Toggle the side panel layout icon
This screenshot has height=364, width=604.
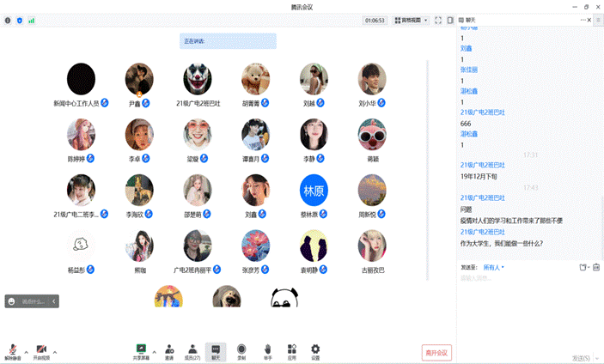(x=450, y=21)
